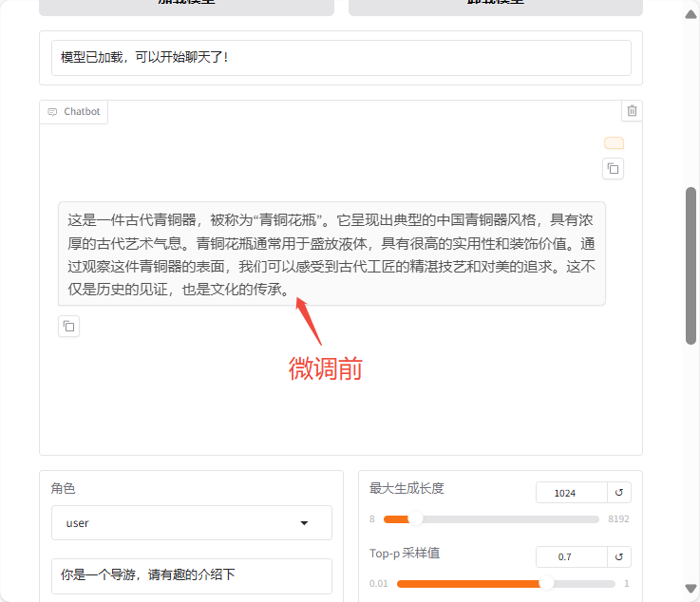Edit the 最大生成长度 value 1024
Viewport: 700px width, 602px height.
pyautogui.click(x=572, y=493)
